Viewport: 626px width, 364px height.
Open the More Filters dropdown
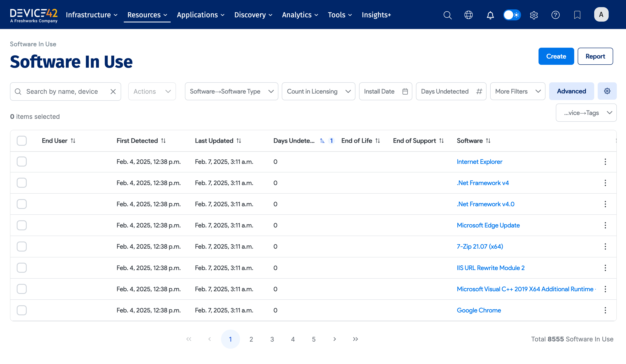518,91
